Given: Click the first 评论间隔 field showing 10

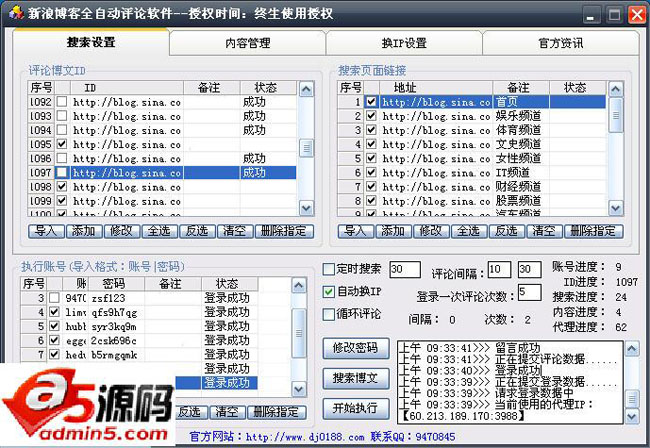Looking at the screenshot, I should pyautogui.click(x=499, y=269).
